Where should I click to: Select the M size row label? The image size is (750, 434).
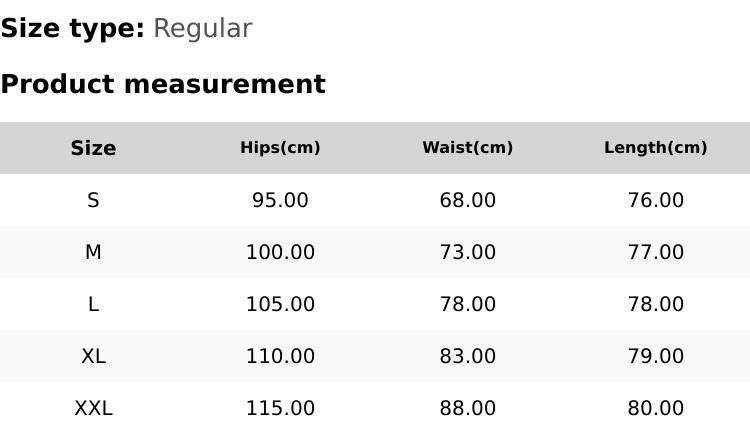point(93,252)
